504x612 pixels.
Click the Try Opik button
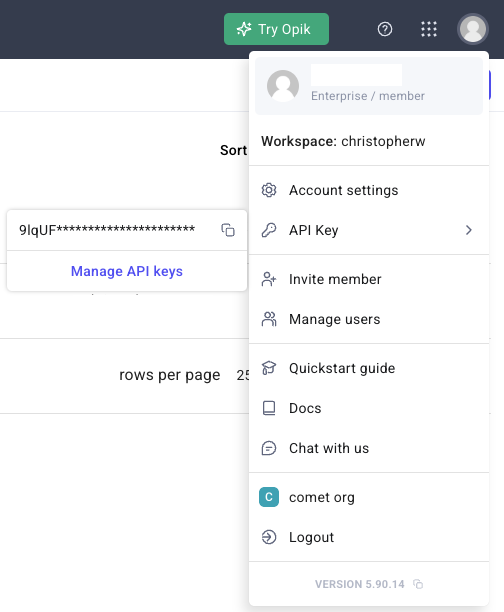276,29
